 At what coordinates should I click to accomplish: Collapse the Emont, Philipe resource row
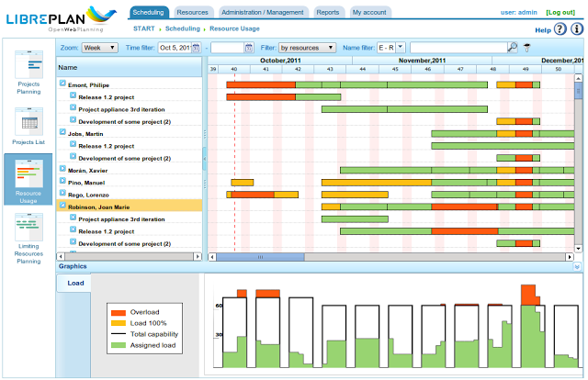pos(62,84)
